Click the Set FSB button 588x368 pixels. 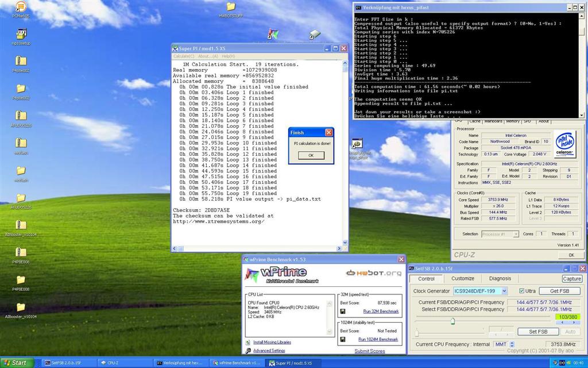point(538,332)
